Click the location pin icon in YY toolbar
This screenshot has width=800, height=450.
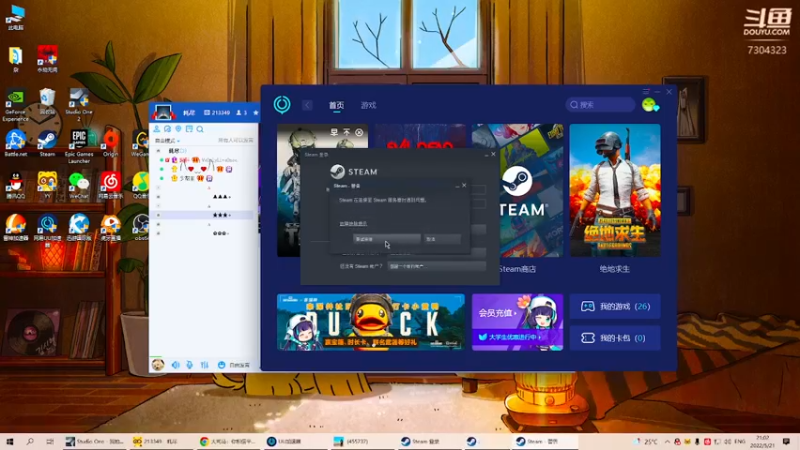(x=178, y=129)
